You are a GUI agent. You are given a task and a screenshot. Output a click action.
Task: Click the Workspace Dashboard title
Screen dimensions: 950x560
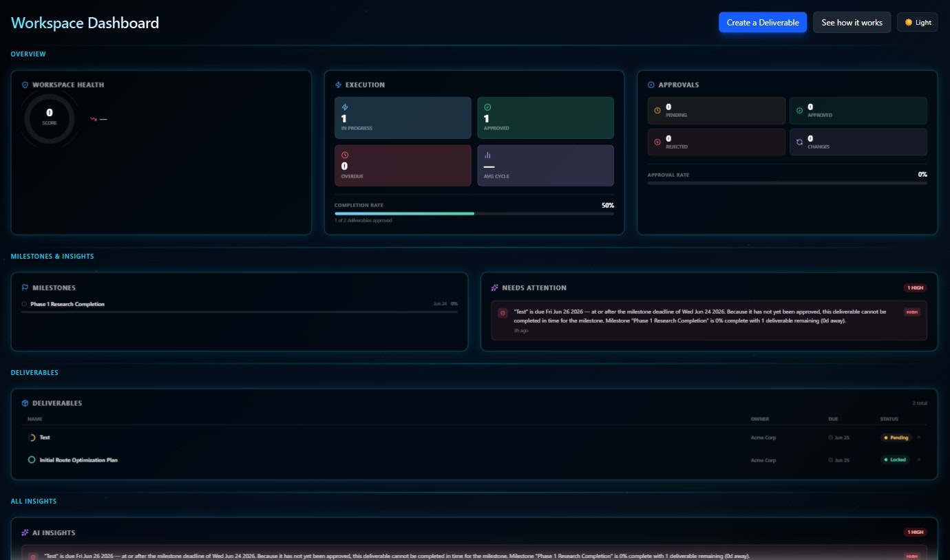85,23
